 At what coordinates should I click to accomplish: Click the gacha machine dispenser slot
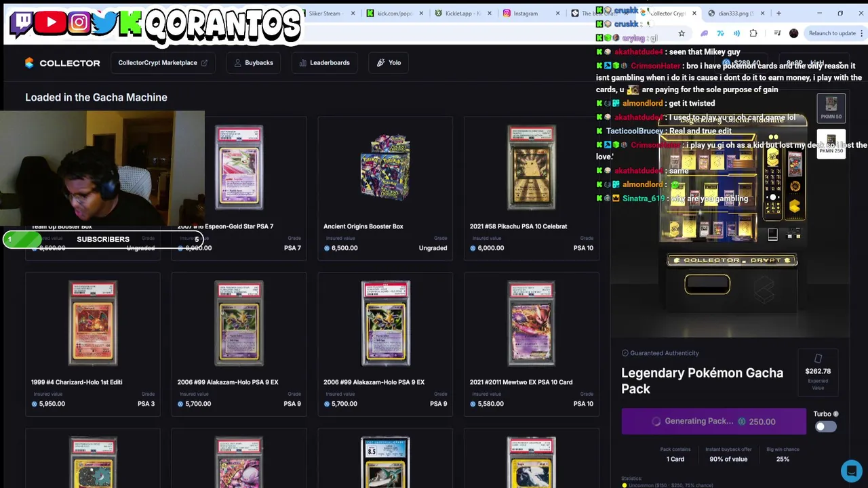point(707,284)
